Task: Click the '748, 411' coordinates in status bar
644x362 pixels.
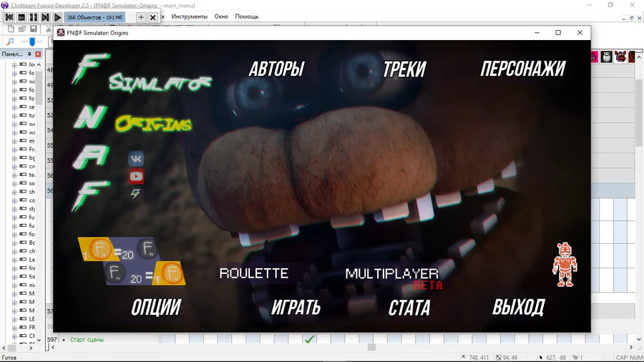Action: click(479, 358)
